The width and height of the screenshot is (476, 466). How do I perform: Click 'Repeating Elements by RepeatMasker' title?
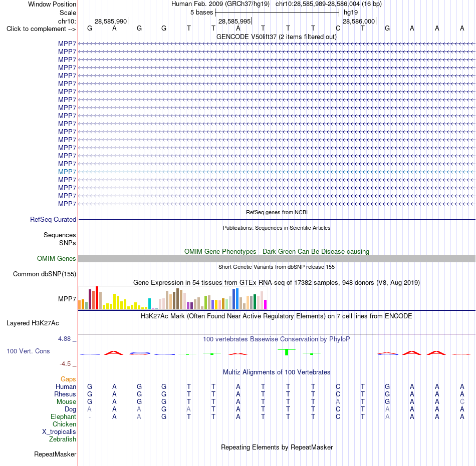(x=277, y=447)
